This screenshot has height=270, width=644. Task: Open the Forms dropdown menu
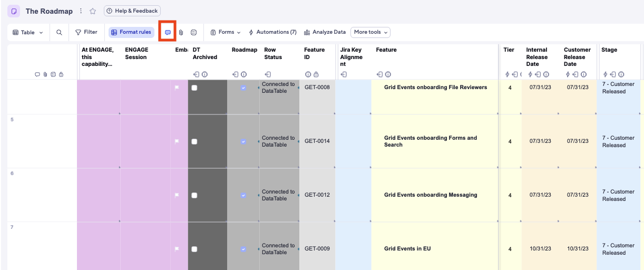(x=226, y=32)
